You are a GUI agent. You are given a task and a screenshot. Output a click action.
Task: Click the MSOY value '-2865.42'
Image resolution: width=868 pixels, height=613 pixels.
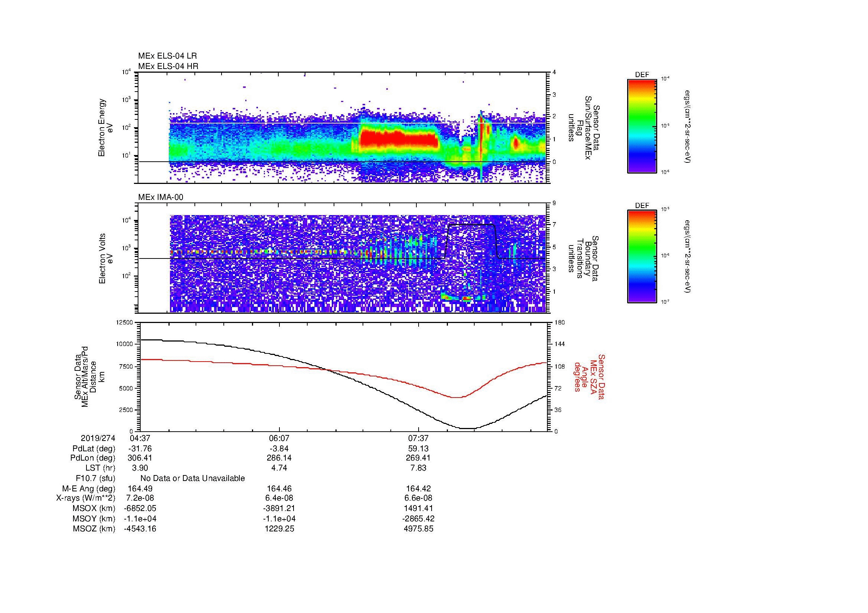coord(418,519)
